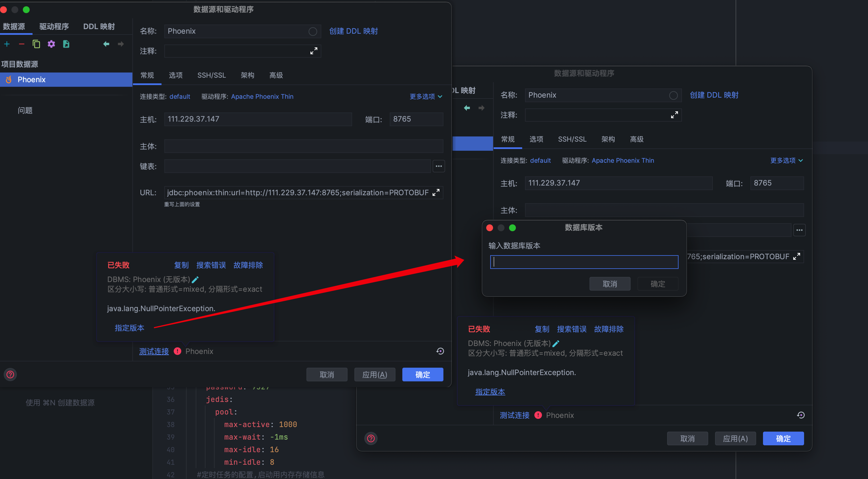Image resolution: width=868 pixels, height=479 pixels.
Task: Select Phoenix data source in list
Action: coord(66,80)
